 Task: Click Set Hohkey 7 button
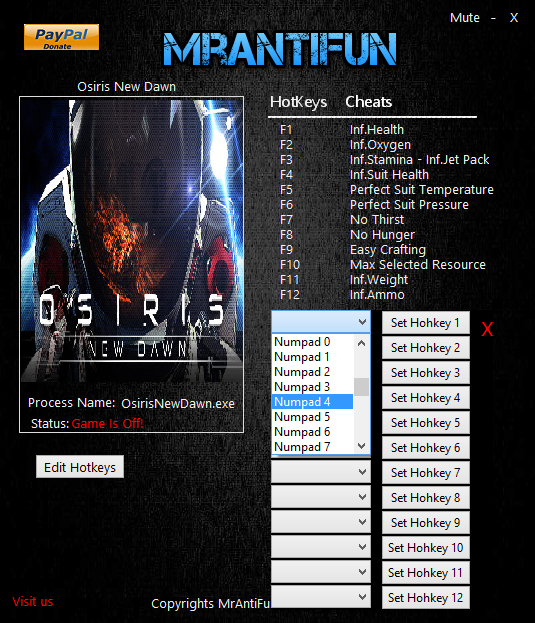[x=425, y=473]
